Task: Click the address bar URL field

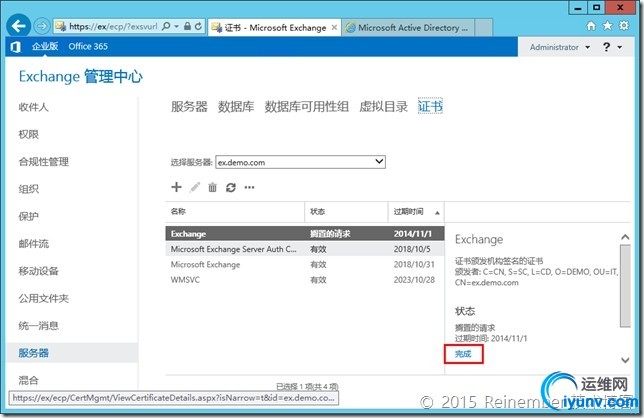Action: click(x=113, y=26)
